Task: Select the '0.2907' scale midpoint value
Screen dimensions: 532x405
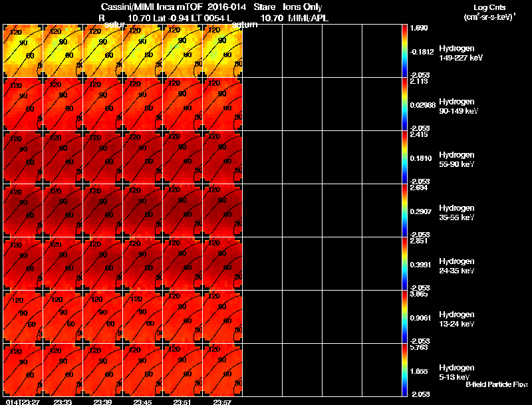Action: tap(421, 211)
